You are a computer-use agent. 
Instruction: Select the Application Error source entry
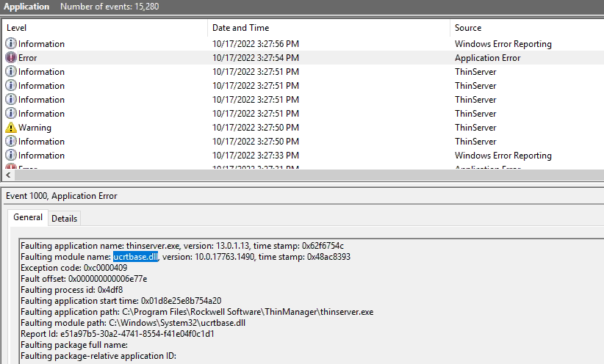click(487, 58)
